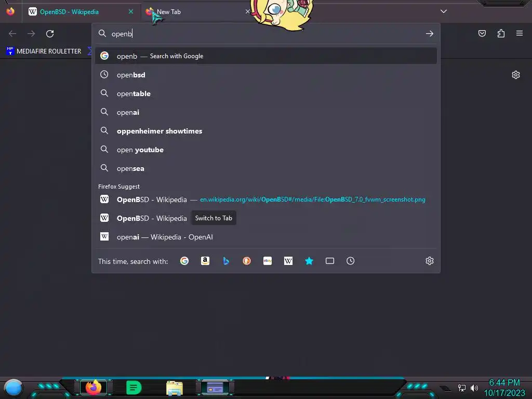Select 'oppenheimer showtimes' suggestion

click(266, 130)
